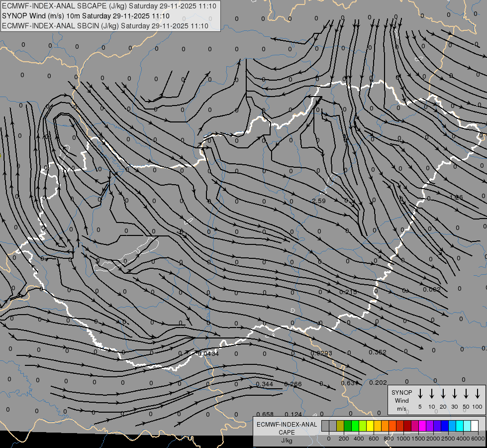Click the 800 tick label on CAPE scale
Image resolution: width=487 pixels, height=448 pixels.
[389, 439]
